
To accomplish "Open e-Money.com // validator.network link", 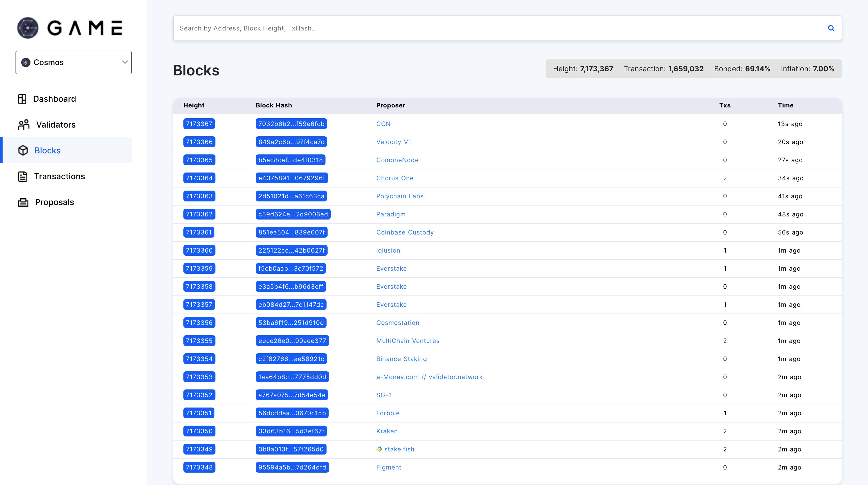I will (429, 377).
